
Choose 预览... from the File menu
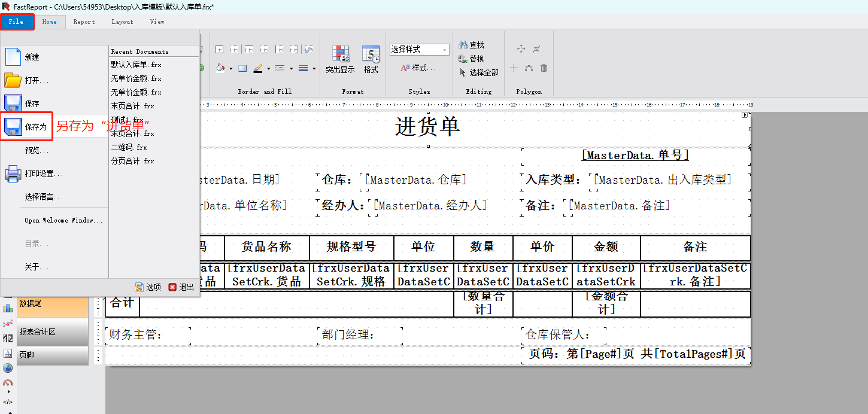click(55, 150)
